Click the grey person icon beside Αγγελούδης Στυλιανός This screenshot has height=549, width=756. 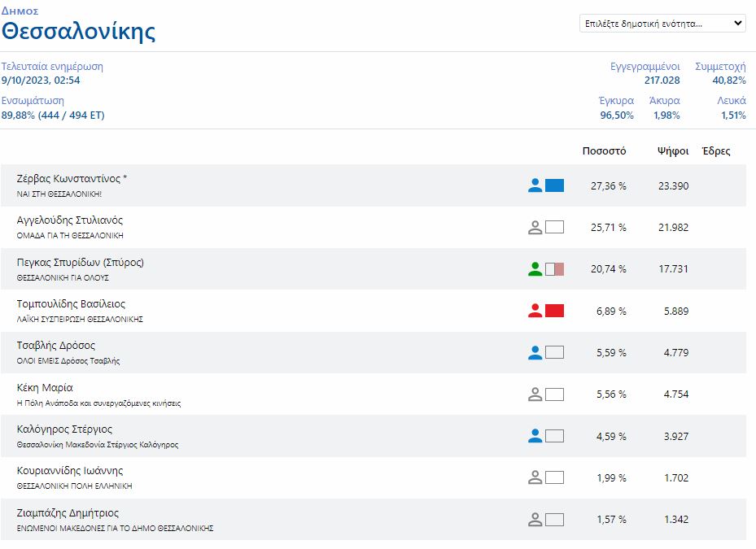[535, 228]
